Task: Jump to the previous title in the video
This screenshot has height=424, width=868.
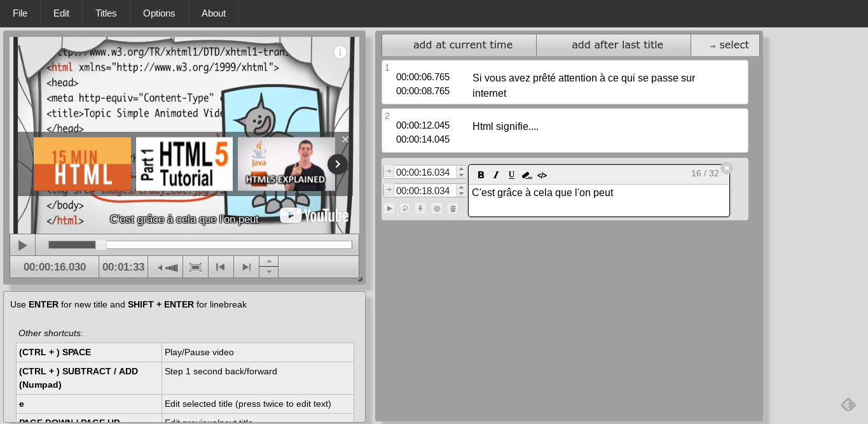Action: pos(221,267)
